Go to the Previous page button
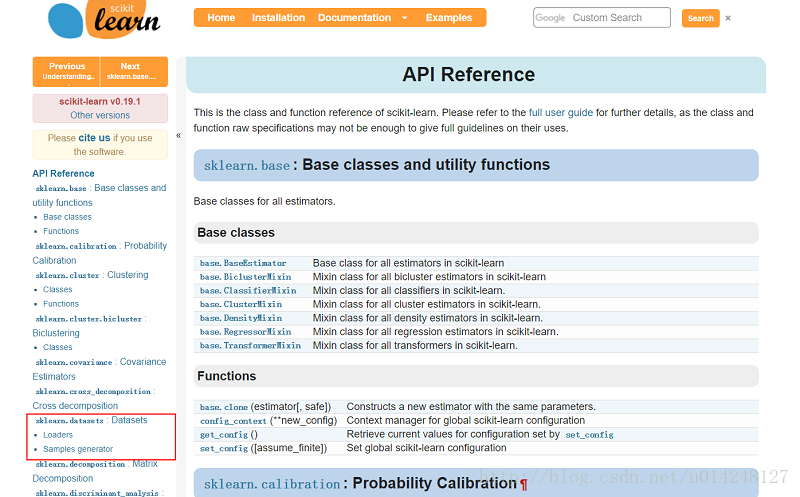The height and width of the screenshot is (497, 800). (67, 71)
